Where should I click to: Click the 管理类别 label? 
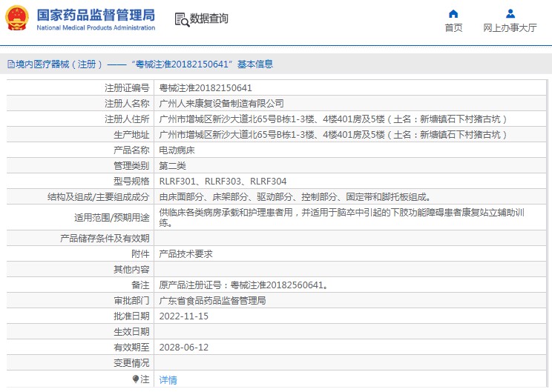pyautogui.click(x=131, y=165)
